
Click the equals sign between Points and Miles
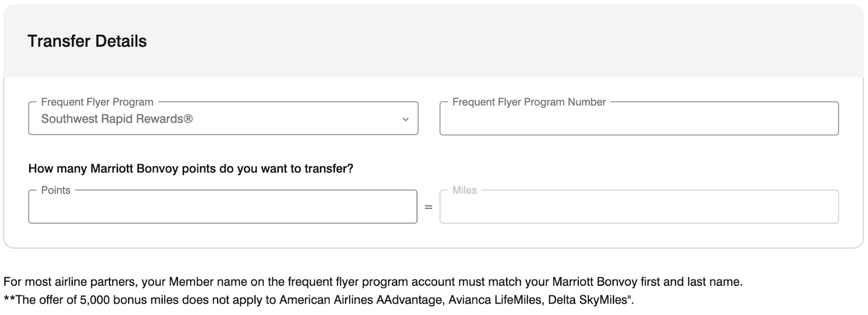coord(428,207)
